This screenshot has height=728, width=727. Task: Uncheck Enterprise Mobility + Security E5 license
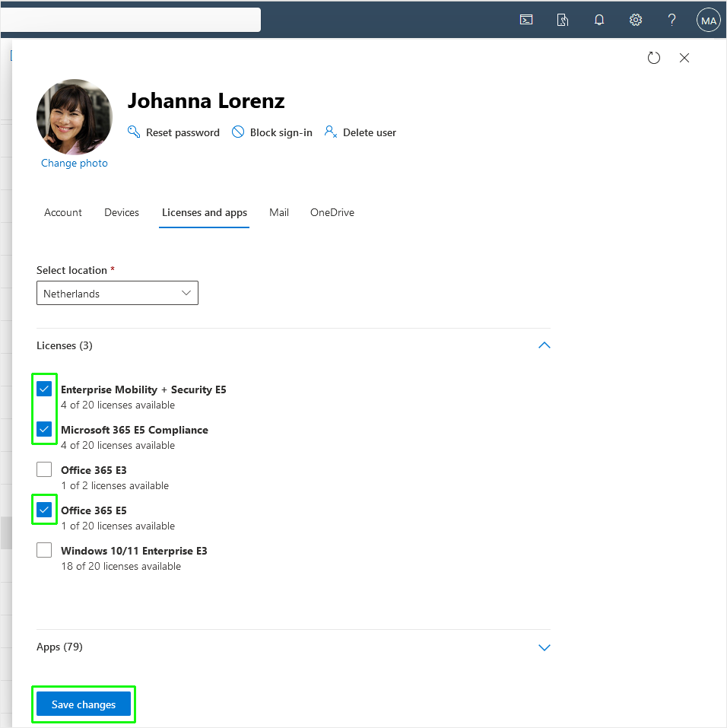click(x=44, y=389)
